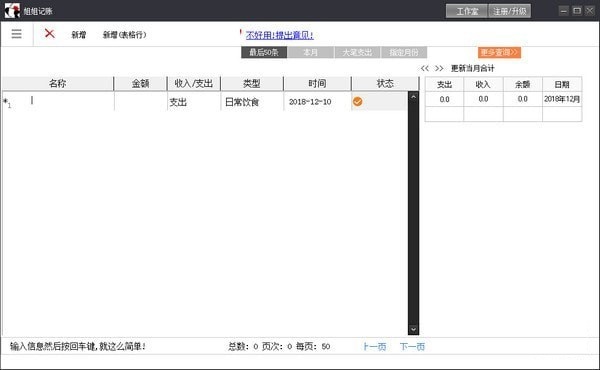Open the 支出 income/expense cell
The width and height of the screenshot is (600, 370).
(194, 101)
